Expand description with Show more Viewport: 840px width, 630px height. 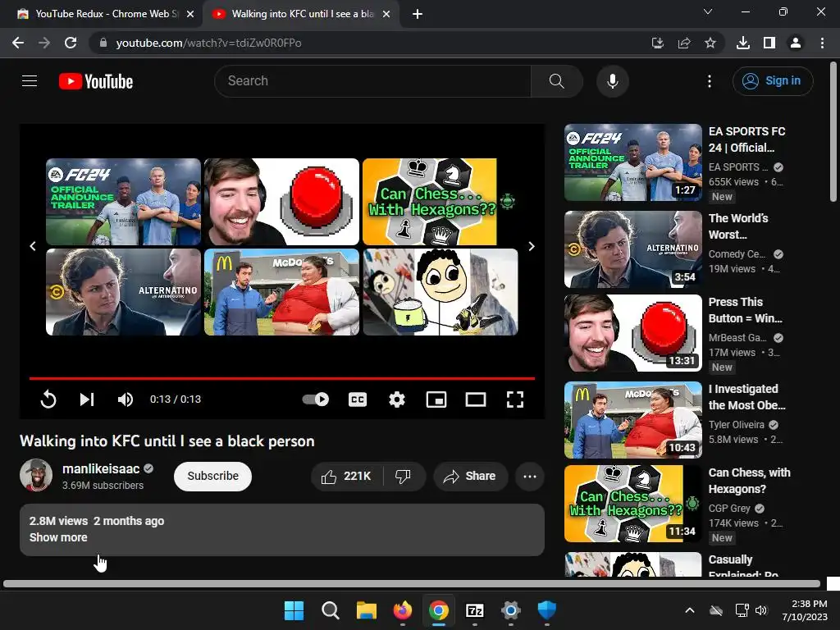point(58,537)
